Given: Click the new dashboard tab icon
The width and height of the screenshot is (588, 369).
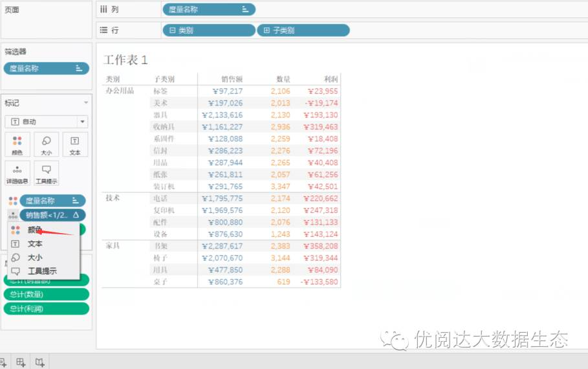Looking at the screenshot, I should (x=21, y=363).
